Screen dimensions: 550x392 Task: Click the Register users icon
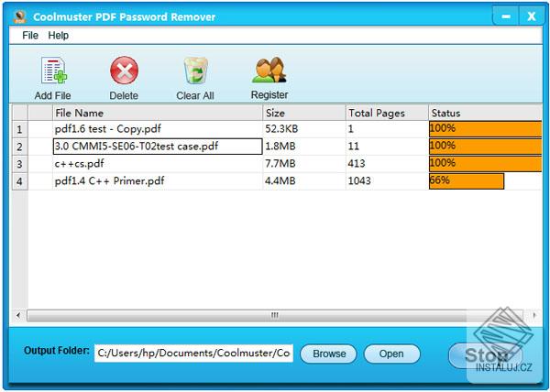click(269, 70)
